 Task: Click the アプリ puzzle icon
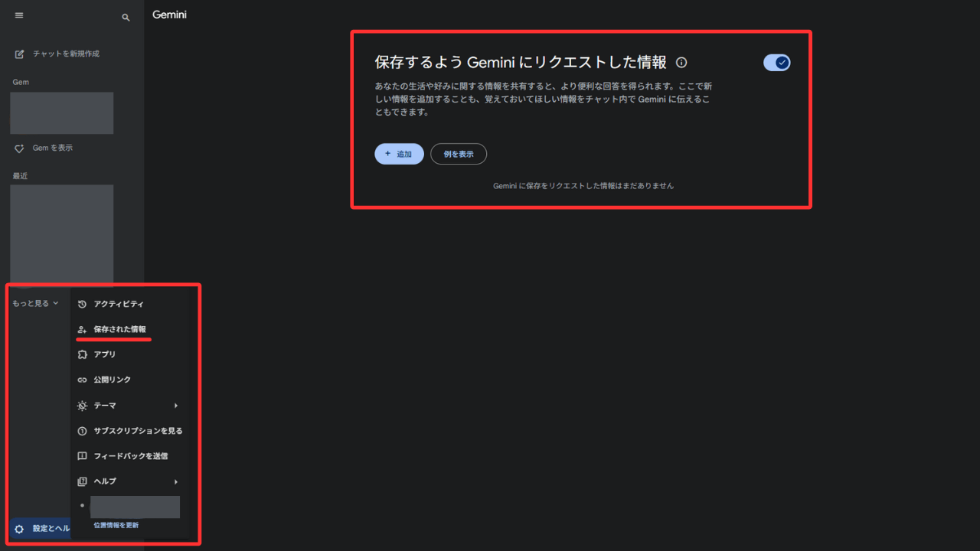pos(83,354)
